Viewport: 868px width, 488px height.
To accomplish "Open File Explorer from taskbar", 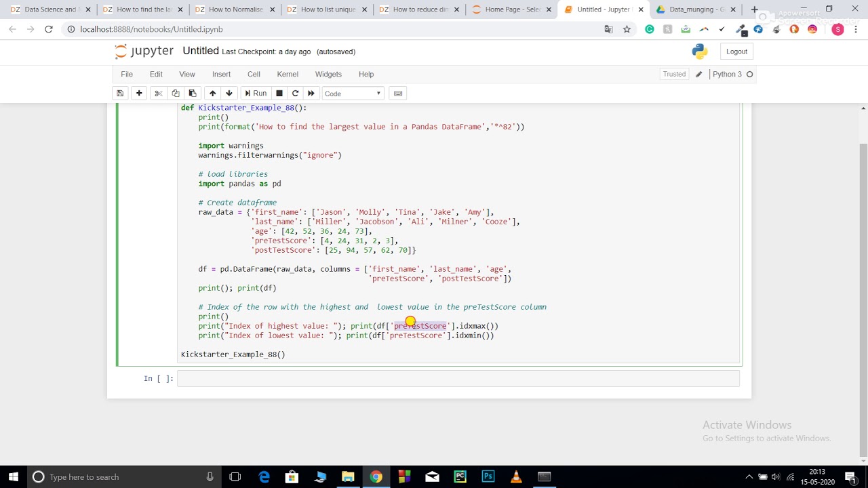I will (348, 476).
